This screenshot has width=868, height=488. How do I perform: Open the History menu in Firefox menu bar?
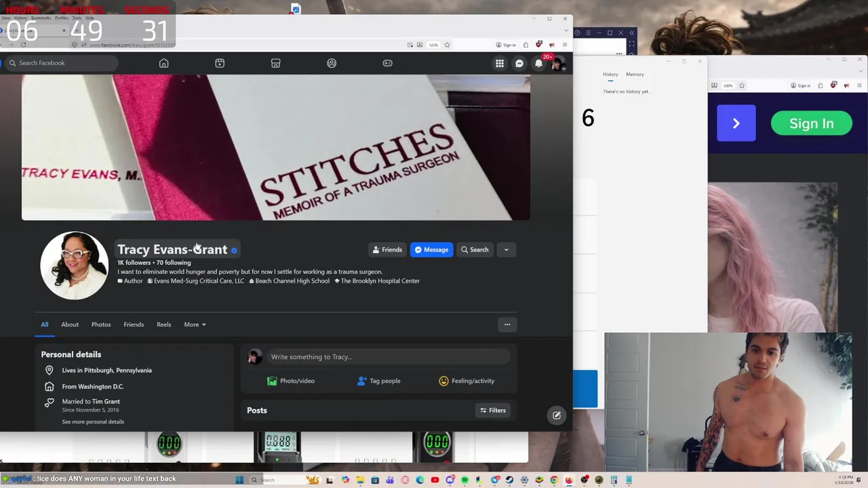[20, 18]
